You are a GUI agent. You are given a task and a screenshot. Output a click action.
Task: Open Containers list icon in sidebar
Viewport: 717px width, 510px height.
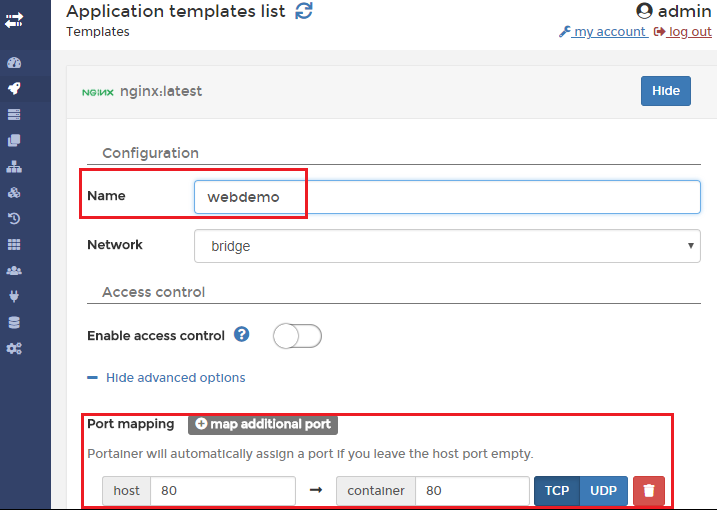click(x=14, y=114)
